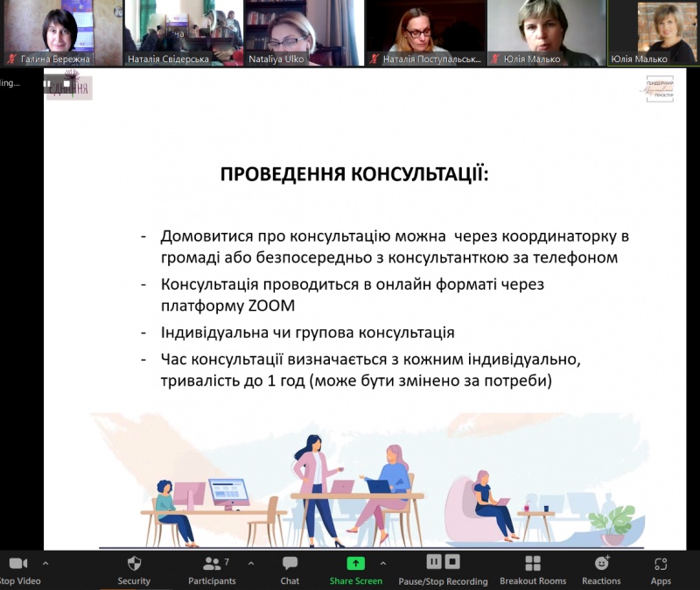Expand share options arrow beside Share Screen
The height and width of the screenshot is (590, 700).
click(x=384, y=563)
